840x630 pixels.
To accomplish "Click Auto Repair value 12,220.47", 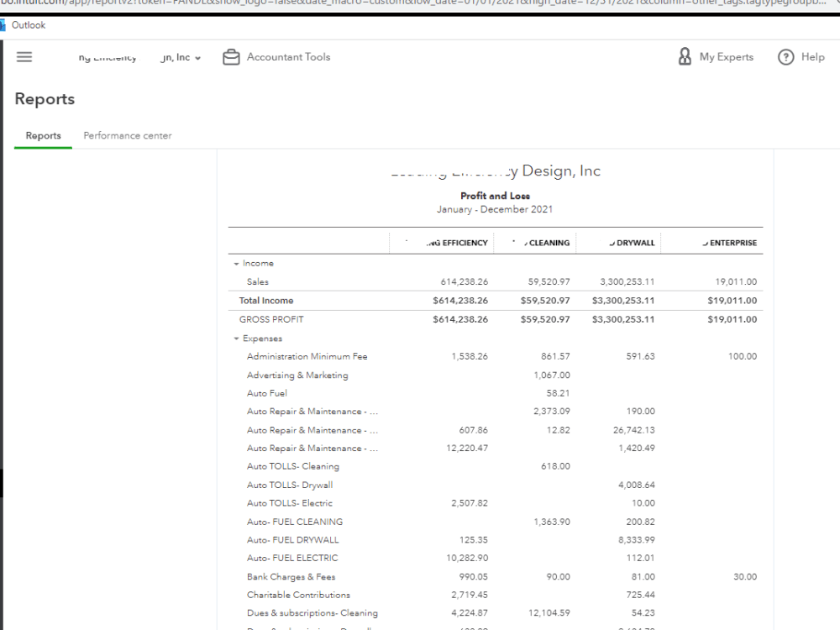I will click(467, 448).
